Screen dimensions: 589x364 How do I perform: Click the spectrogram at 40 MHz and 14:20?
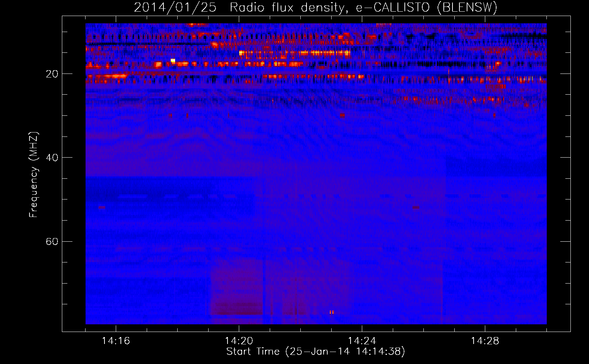239,157
